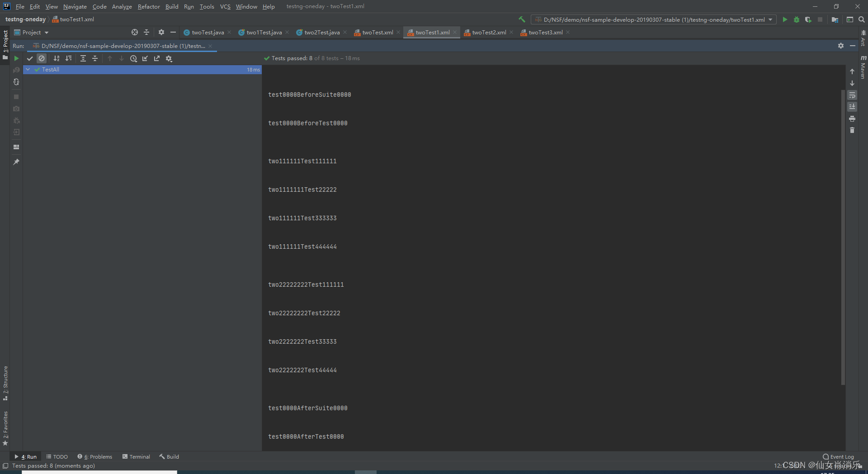Open the TODO tool window
The width and height of the screenshot is (868, 474).
[x=57, y=457]
